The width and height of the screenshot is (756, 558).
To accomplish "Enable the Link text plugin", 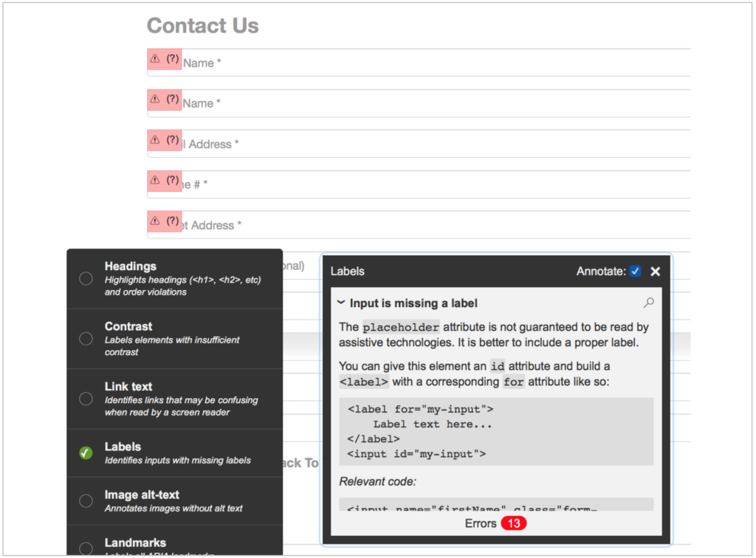I will (x=86, y=399).
